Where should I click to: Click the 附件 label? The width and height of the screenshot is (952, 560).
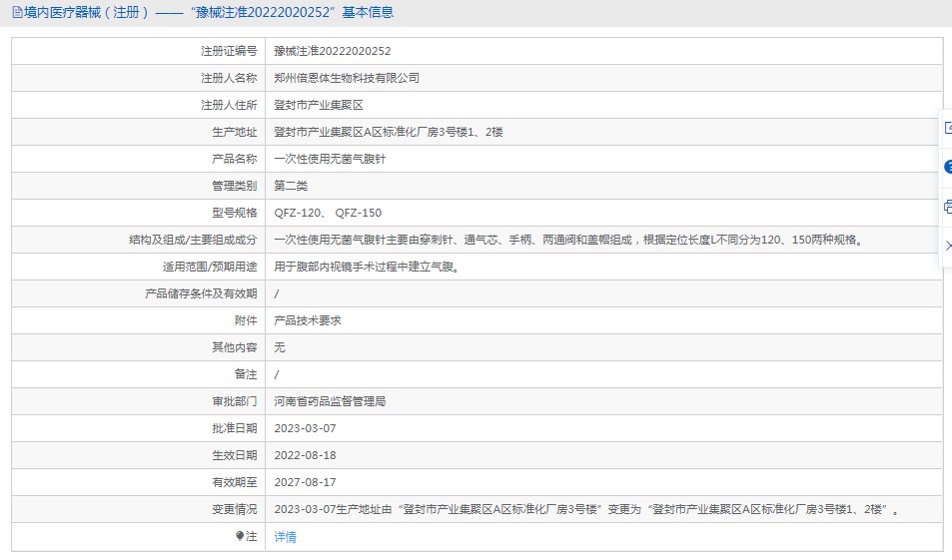click(x=246, y=320)
